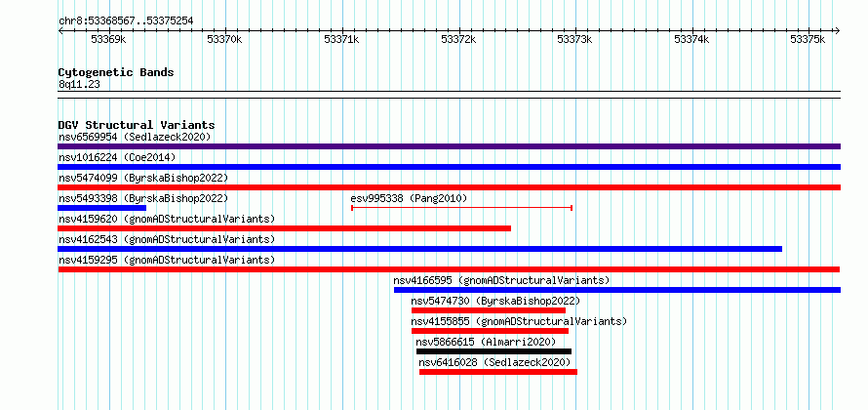
Task: Click the 53374k ruler tick label
Action: pos(691,40)
